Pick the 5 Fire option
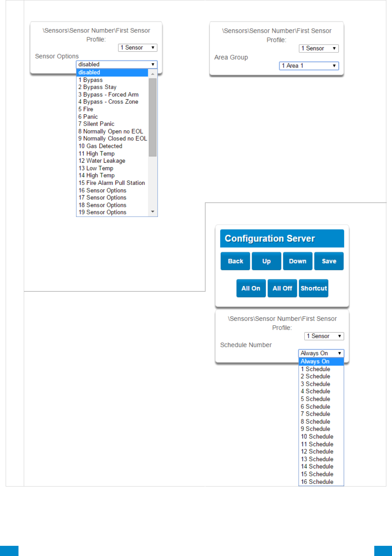Image resolution: width=392 pixels, height=556 pixels. 112,109
